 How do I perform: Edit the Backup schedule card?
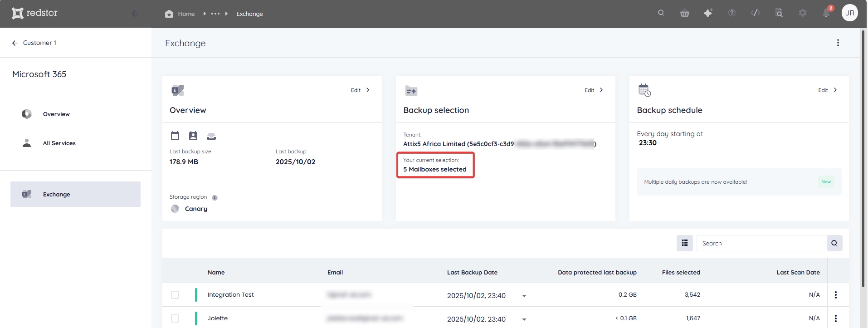pyautogui.click(x=828, y=90)
